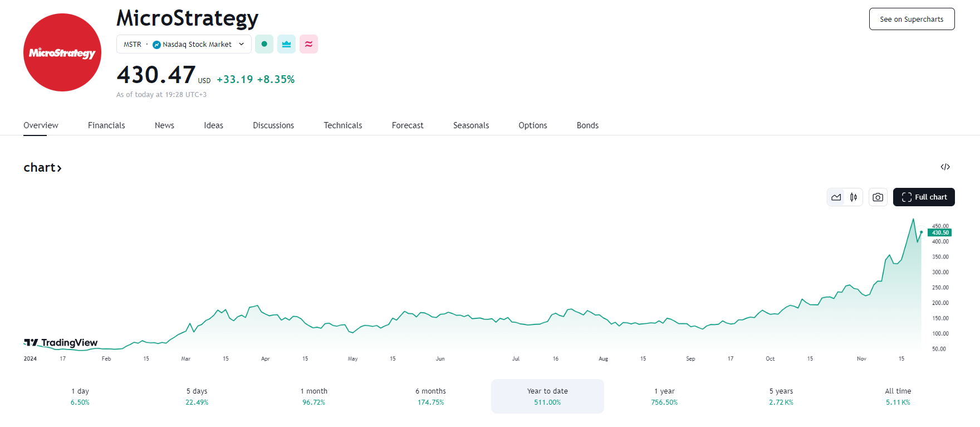The width and height of the screenshot is (980, 427).
Task: Click the See on Supercharts button
Action: pos(912,19)
